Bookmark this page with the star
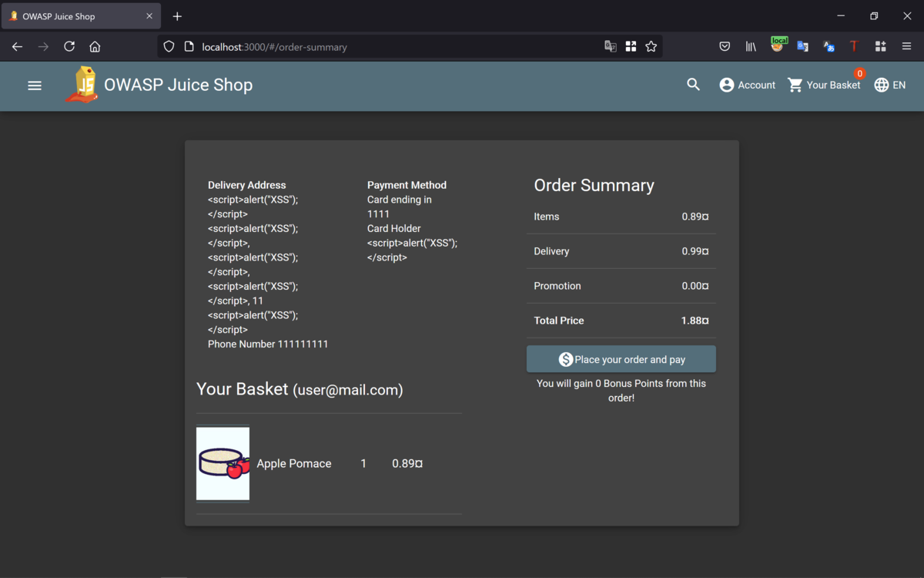 coord(651,46)
